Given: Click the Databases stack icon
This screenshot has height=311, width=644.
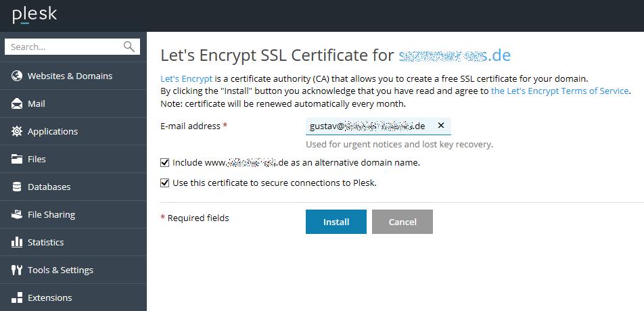Looking at the screenshot, I should point(17,187).
